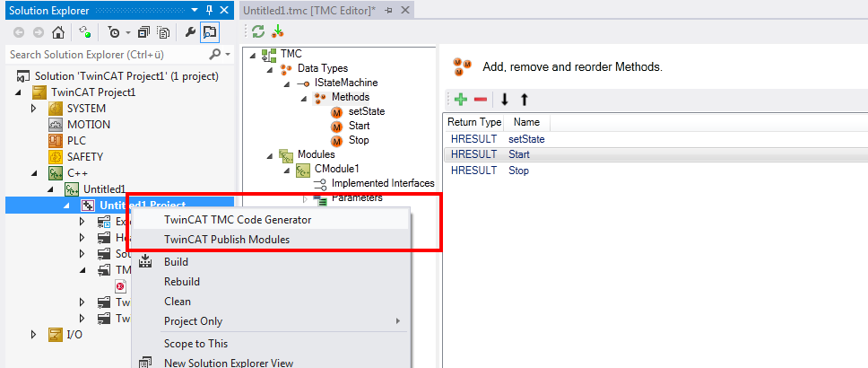
Task: Click the Stop method icon in tree
Action: click(337, 140)
